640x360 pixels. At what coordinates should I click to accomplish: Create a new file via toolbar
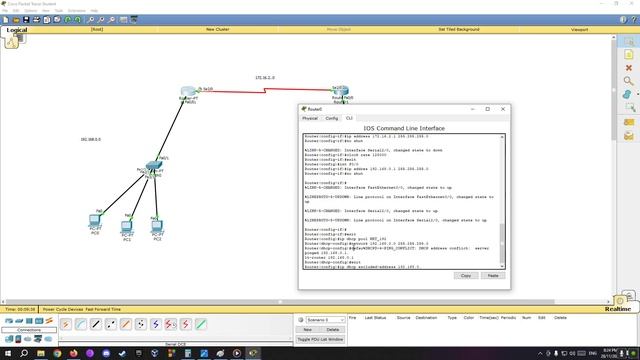(6, 20)
